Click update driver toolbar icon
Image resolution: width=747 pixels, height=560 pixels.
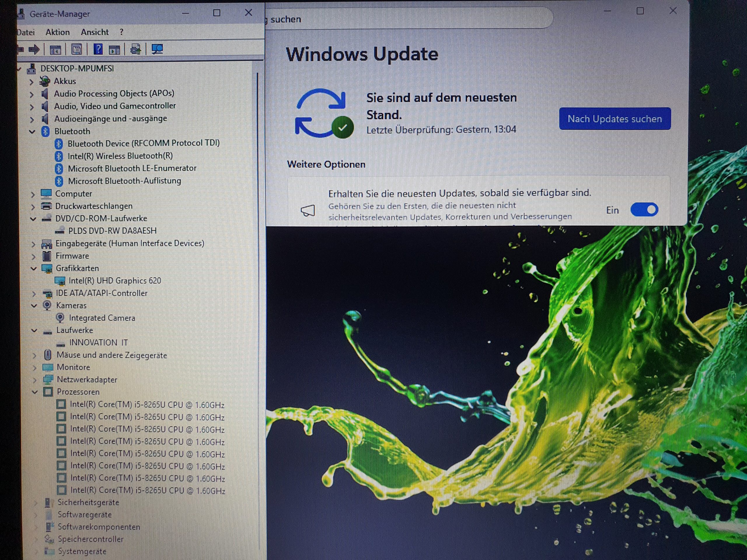pyautogui.click(x=136, y=50)
